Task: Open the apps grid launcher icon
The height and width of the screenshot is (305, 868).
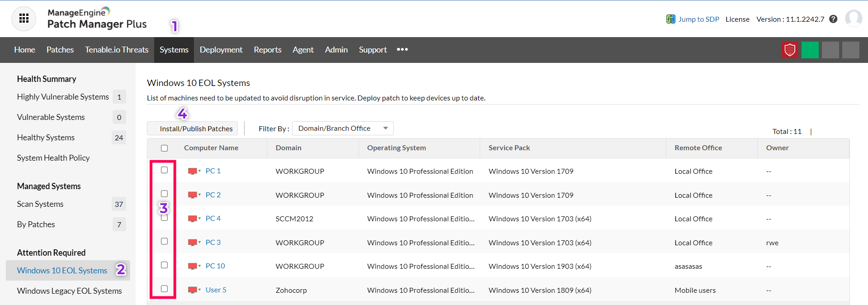Action: (x=24, y=19)
